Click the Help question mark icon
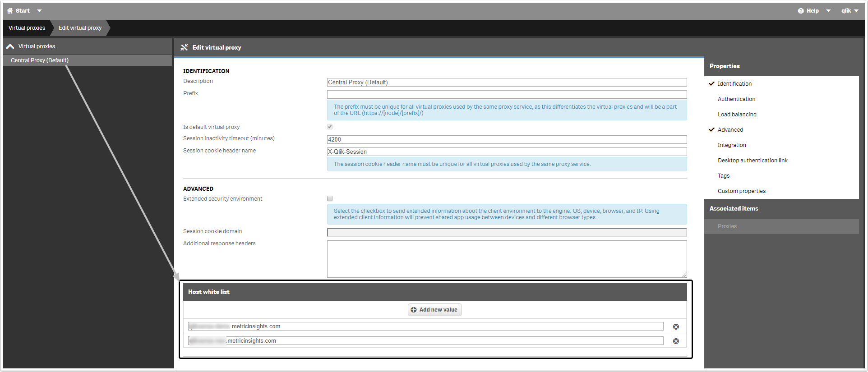This screenshot has width=868, height=372. 801,11
